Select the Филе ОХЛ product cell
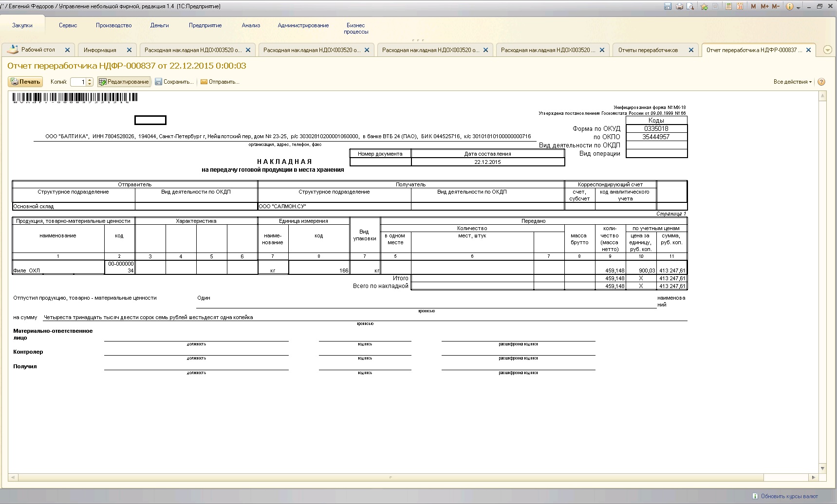Image resolution: width=837 pixels, height=504 pixels. tap(58, 267)
